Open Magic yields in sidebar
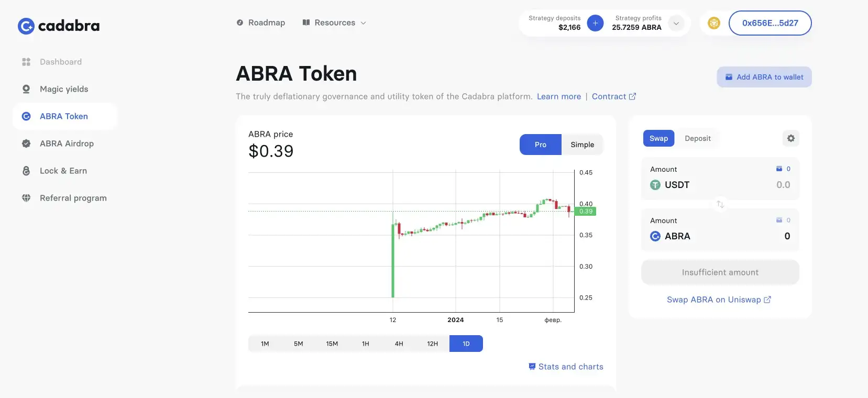This screenshot has height=398, width=868. click(64, 89)
